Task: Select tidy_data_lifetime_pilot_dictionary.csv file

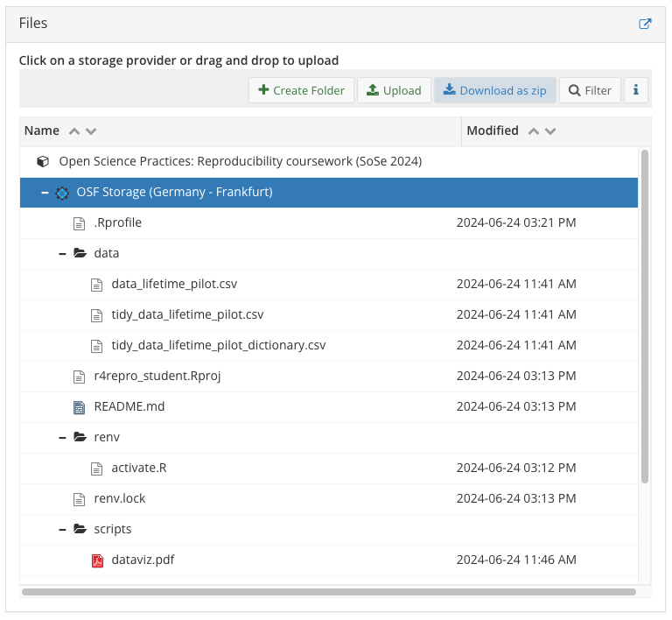Action: pyautogui.click(x=218, y=346)
